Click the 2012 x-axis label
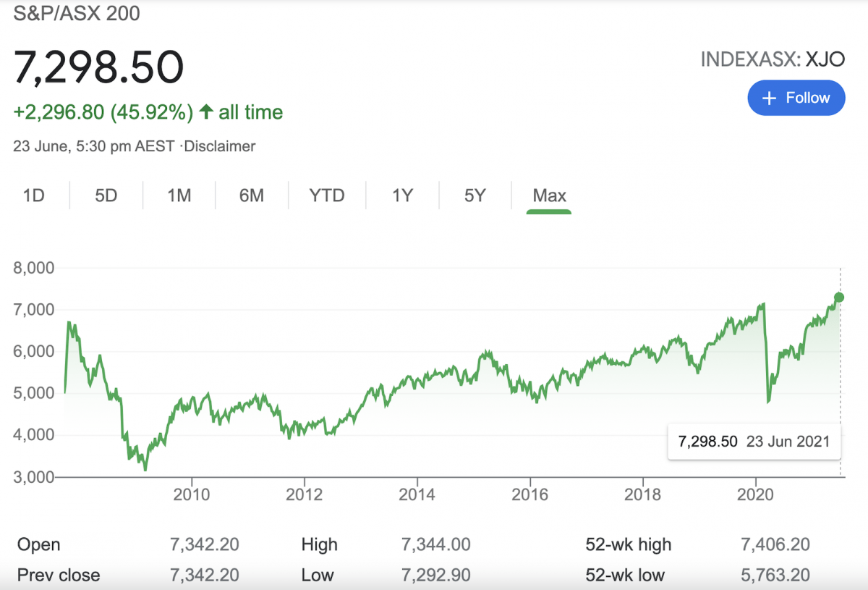 tap(305, 494)
